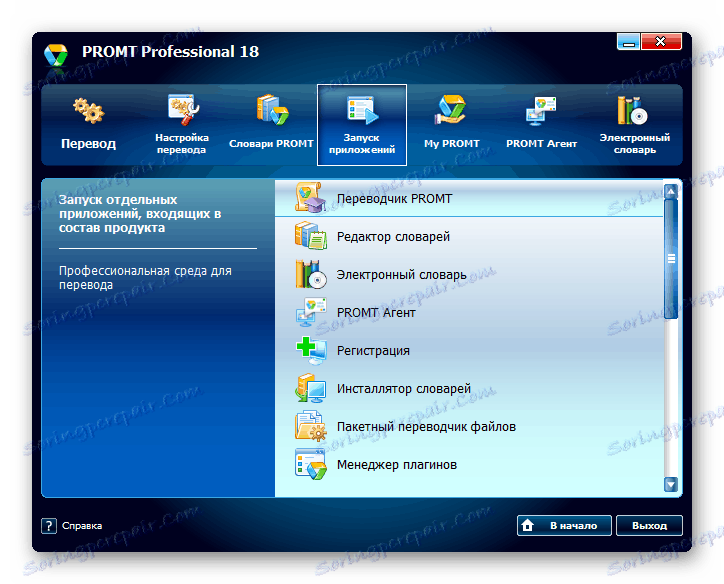Click the Выход button
Viewport: 724px width, 584px height.
[x=649, y=525]
